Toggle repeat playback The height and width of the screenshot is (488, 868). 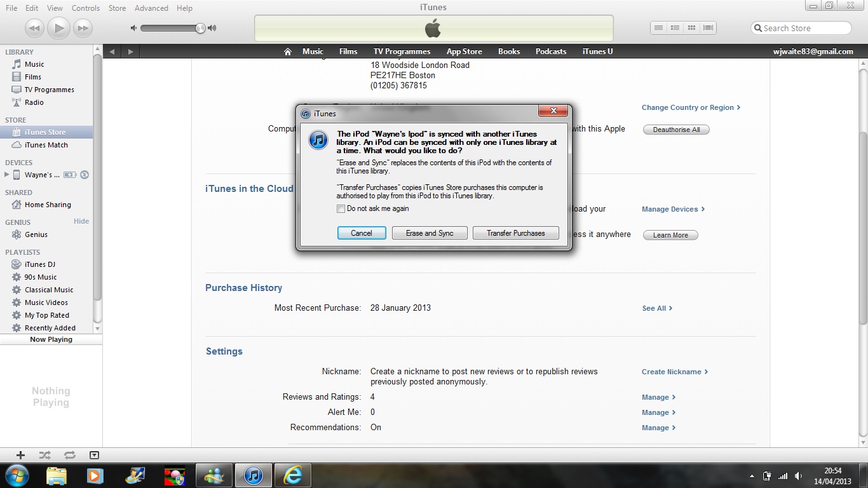click(x=70, y=455)
